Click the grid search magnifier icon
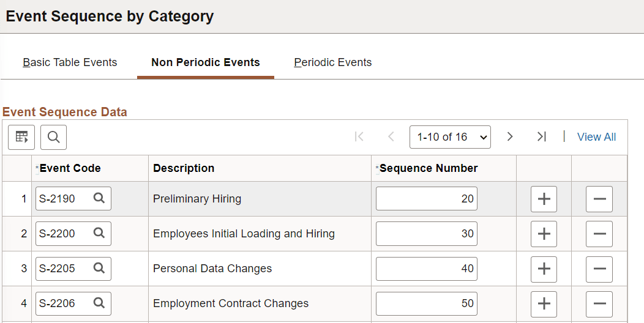 (53, 137)
